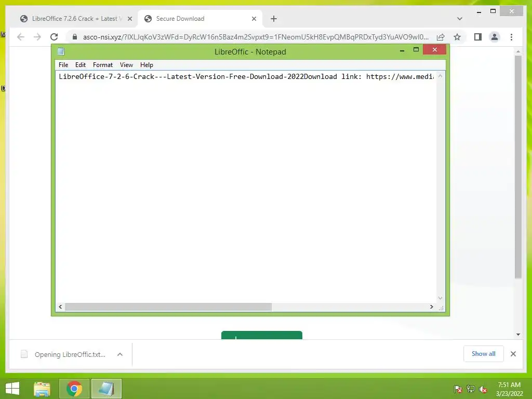Viewport: 532px width, 399px height.
Task: Click the Notepad window icon in the title bar
Action: pyautogui.click(x=61, y=51)
